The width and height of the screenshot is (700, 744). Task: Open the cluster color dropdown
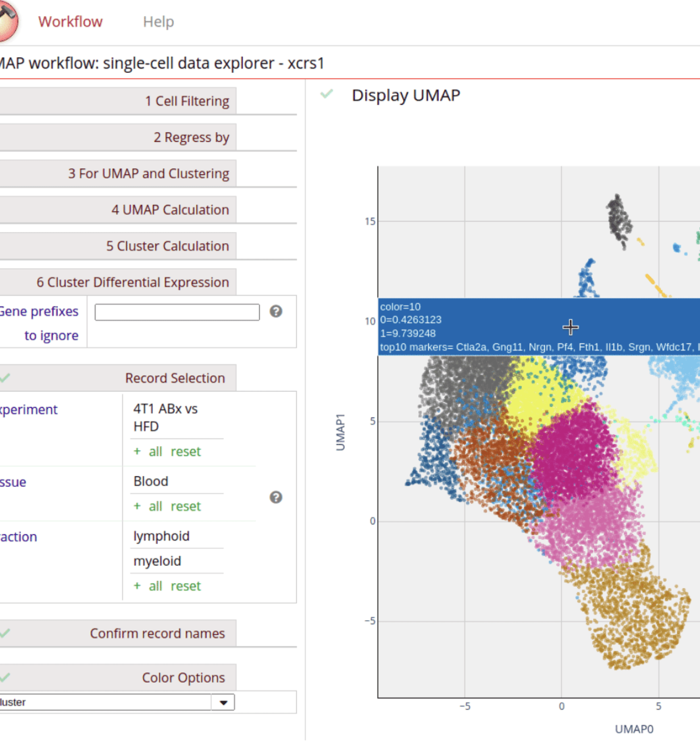(x=117, y=702)
